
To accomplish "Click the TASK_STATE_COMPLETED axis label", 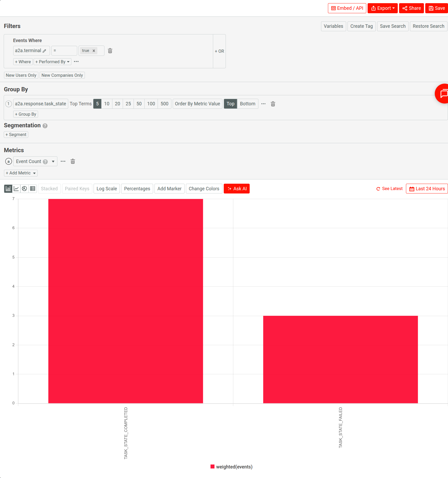I will pyautogui.click(x=126, y=433).
